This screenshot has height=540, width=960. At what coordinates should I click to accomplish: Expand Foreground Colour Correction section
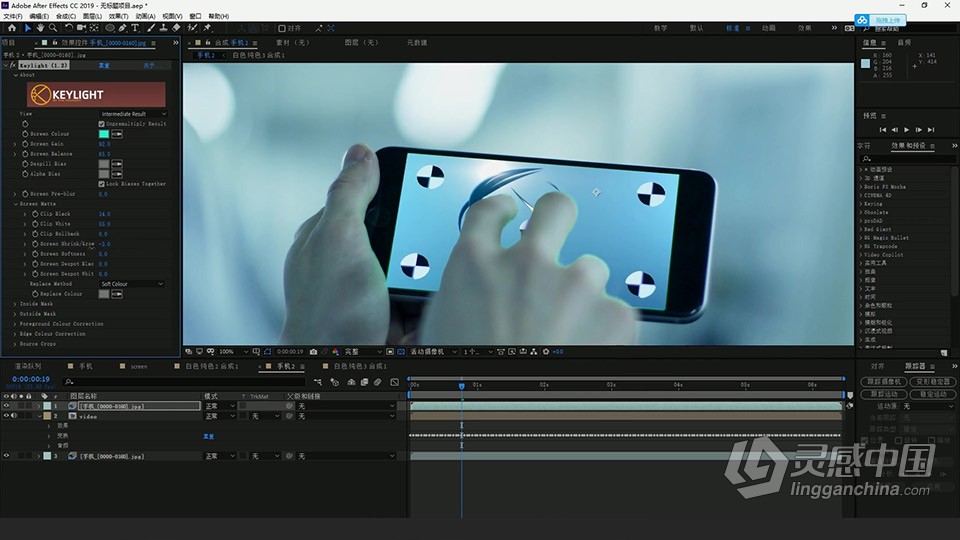coord(15,324)
